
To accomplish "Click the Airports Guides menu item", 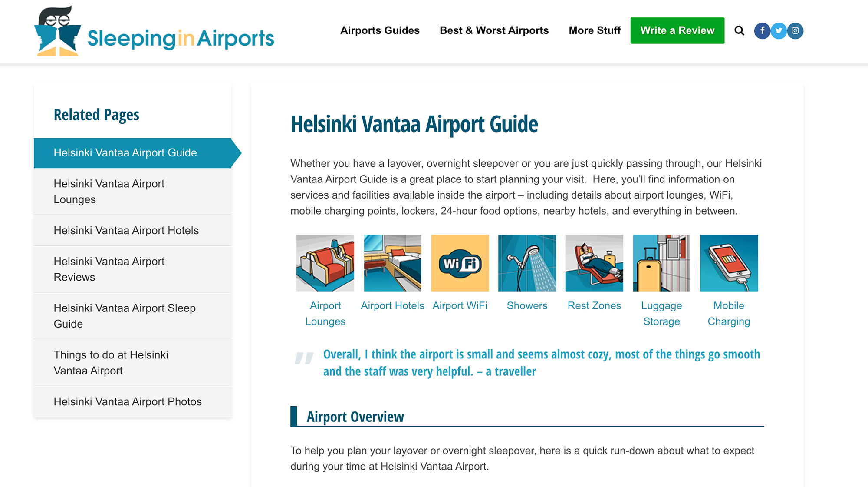I will [x=380, y=30].
